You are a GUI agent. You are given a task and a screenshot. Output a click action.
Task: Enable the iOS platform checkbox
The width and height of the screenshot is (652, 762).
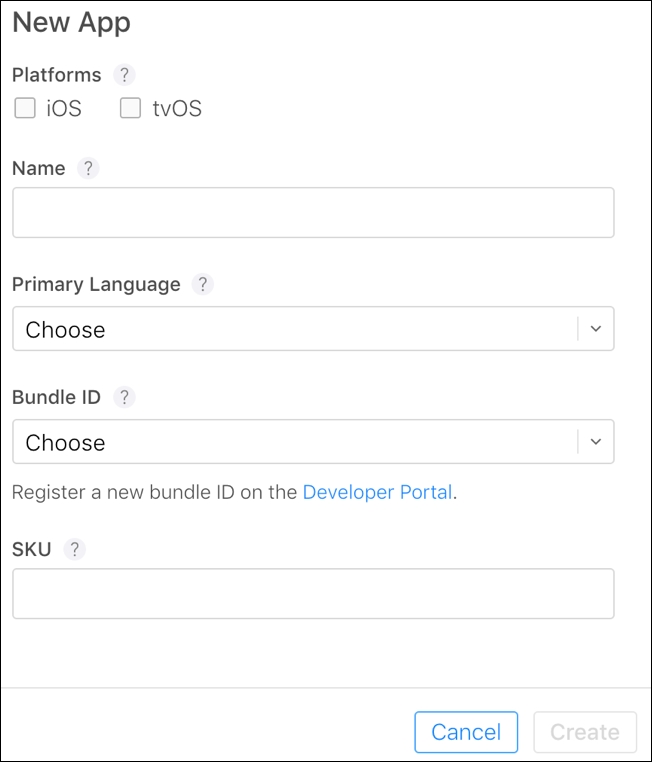click(x=25, y=108)
